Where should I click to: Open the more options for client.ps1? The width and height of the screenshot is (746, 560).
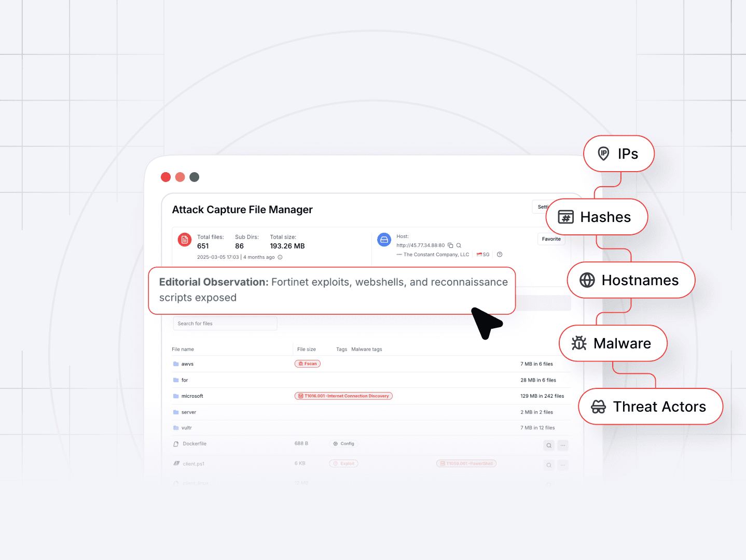point(563,465)
